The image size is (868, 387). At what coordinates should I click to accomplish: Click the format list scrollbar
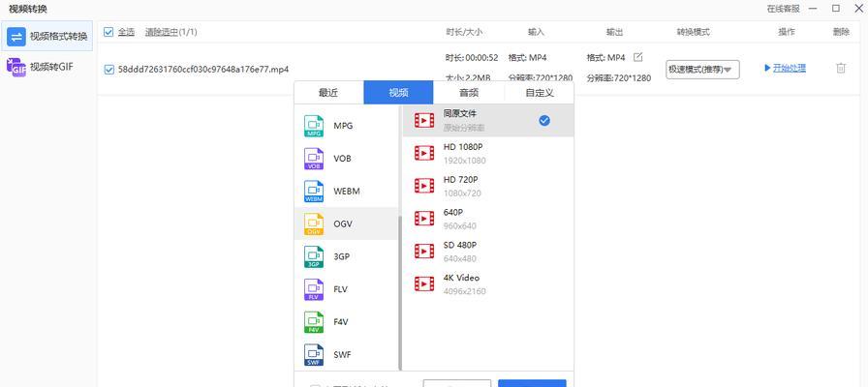(x=400, y=293)
